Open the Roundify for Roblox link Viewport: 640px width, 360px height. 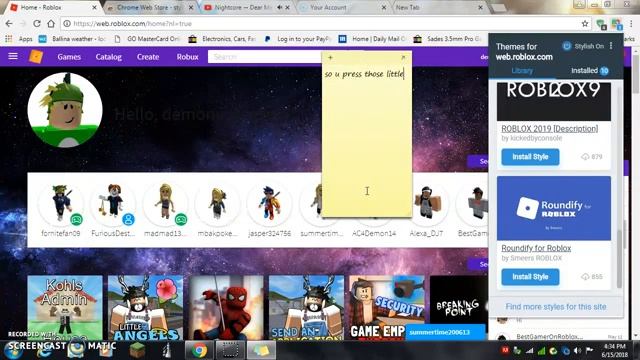pyautogui.click(x=536, y=248)
